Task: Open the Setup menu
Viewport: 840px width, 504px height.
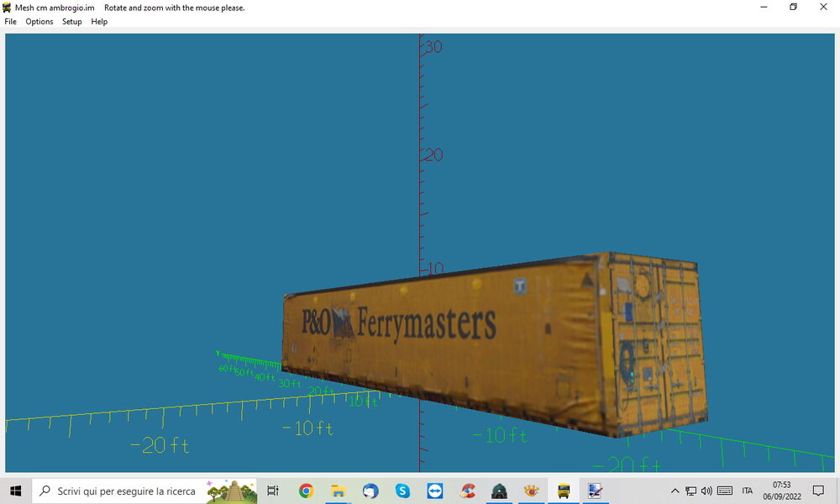Action: point(71,22)
